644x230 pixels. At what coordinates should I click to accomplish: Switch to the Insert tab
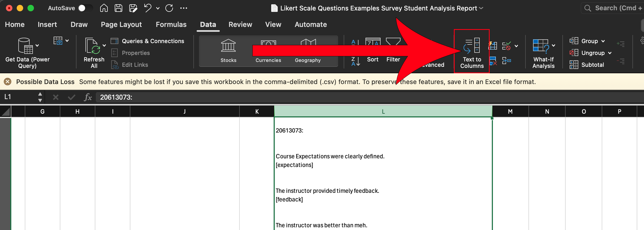point(47,25)
